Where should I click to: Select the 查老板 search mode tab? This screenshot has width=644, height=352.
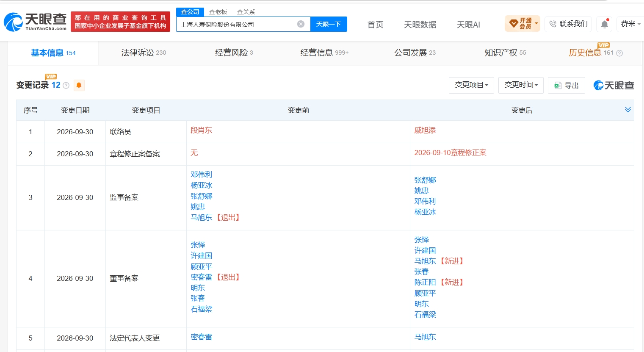(x=218, y=12)
